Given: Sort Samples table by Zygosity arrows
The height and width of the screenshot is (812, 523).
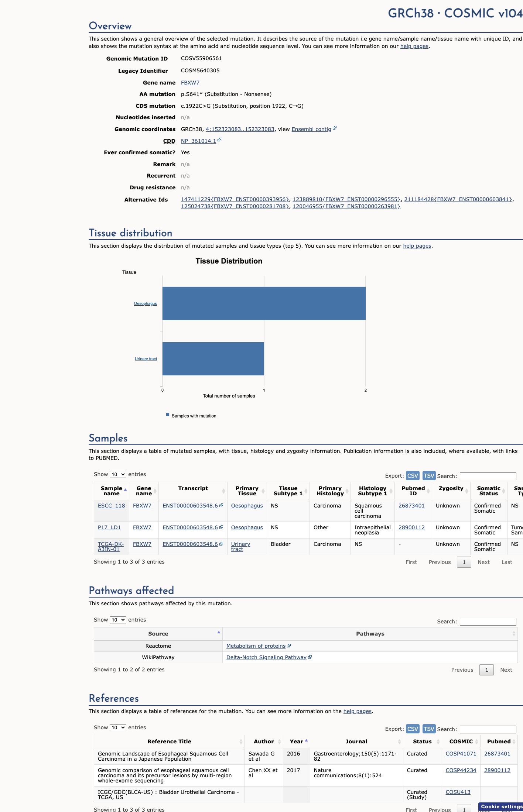Looking at the screenshot, I should click(466, 491).
